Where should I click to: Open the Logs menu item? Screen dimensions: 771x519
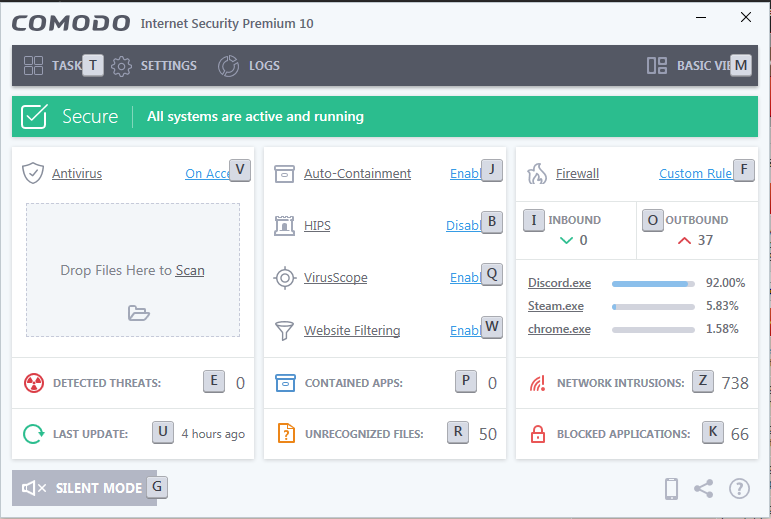pos(264,65)
